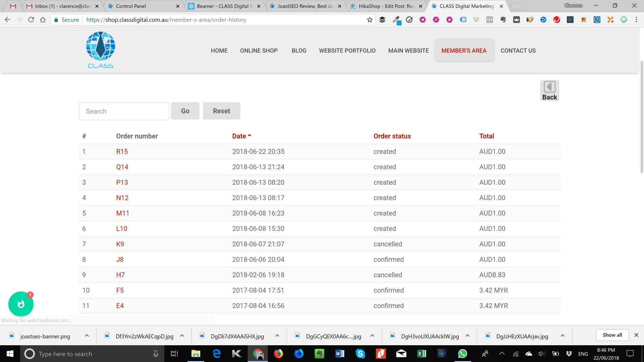Open Skype from the taskbar
The width and height of the screenshot is (644, 362).
coord(360,354)
